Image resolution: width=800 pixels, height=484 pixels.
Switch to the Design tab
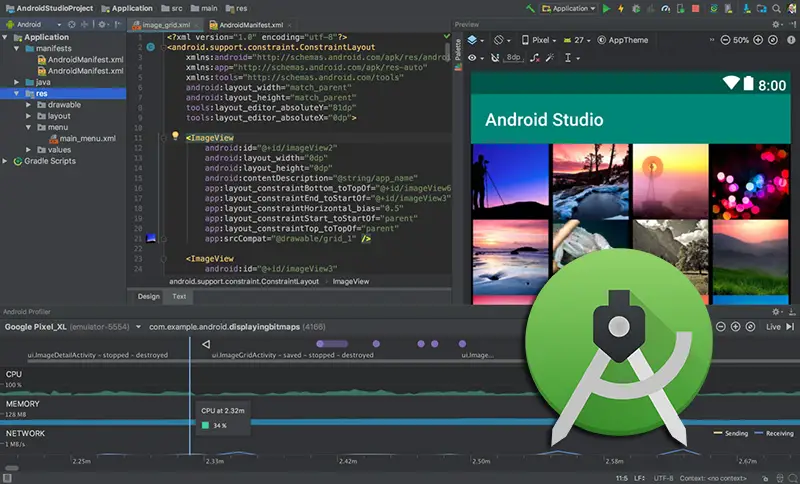coord(148,296)
